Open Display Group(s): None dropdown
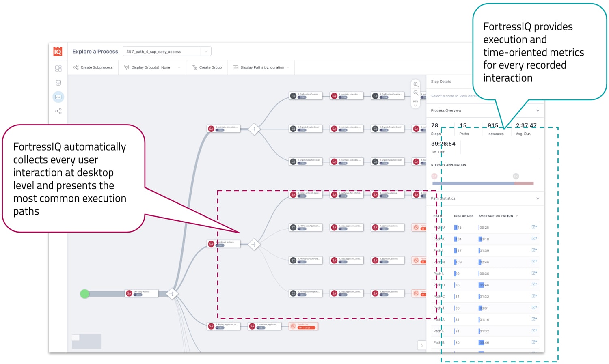 [x=152, y=67]
